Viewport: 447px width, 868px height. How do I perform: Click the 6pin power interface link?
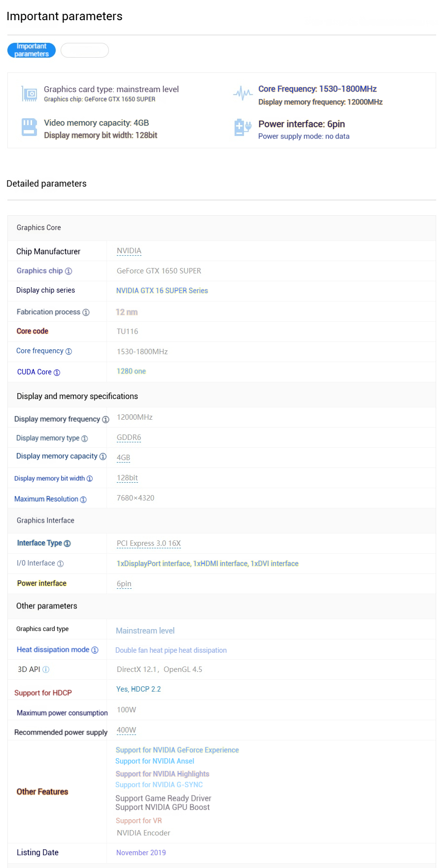pyautogui.click(x=124, y=584)
